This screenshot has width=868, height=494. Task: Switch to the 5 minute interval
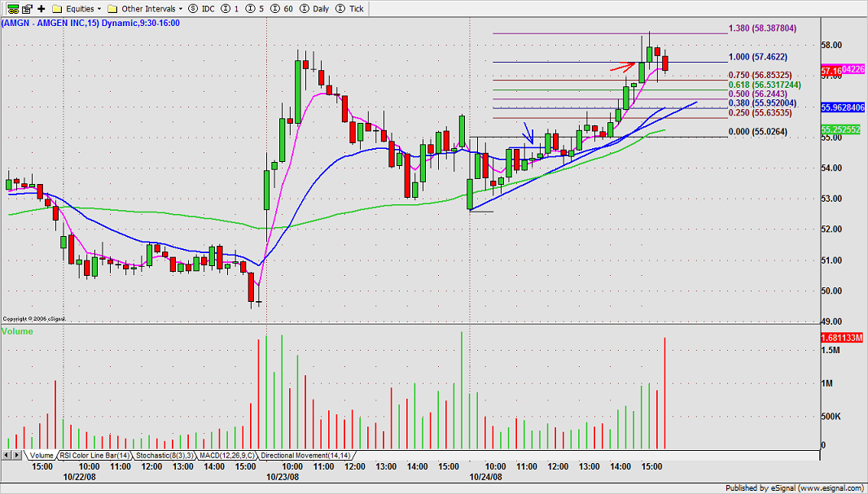click(x=253, y=8)
